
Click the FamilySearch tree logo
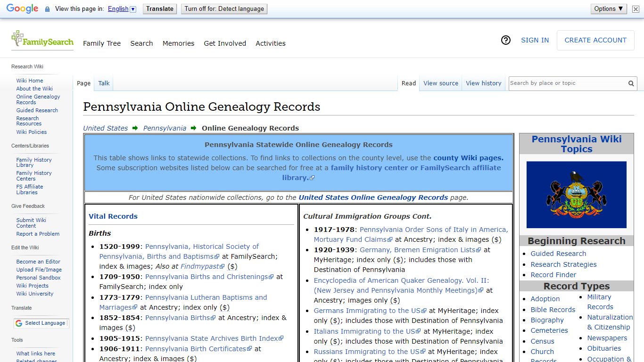click(42, 39)
